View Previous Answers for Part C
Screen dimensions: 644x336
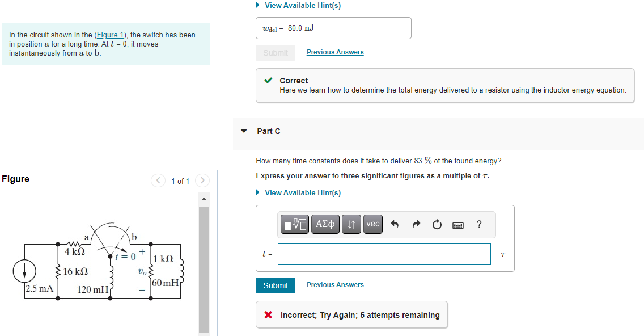click(x=335, y=284)
